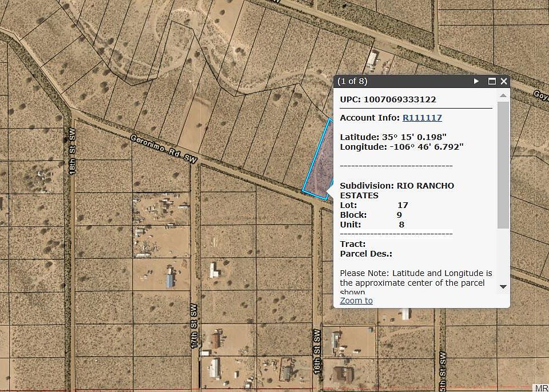Image resolution: width=549 pixels, height=392 pixels.
Task: Maximize the parcel info popup
Action: 492,81
